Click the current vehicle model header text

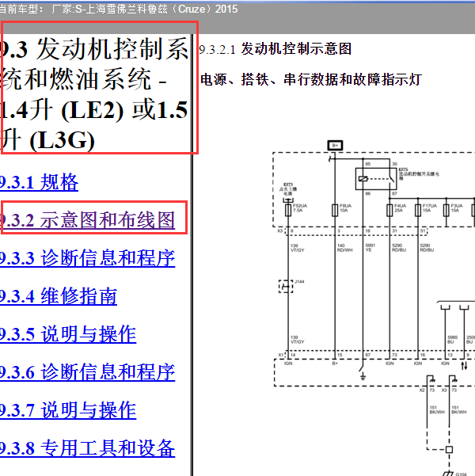119,9
